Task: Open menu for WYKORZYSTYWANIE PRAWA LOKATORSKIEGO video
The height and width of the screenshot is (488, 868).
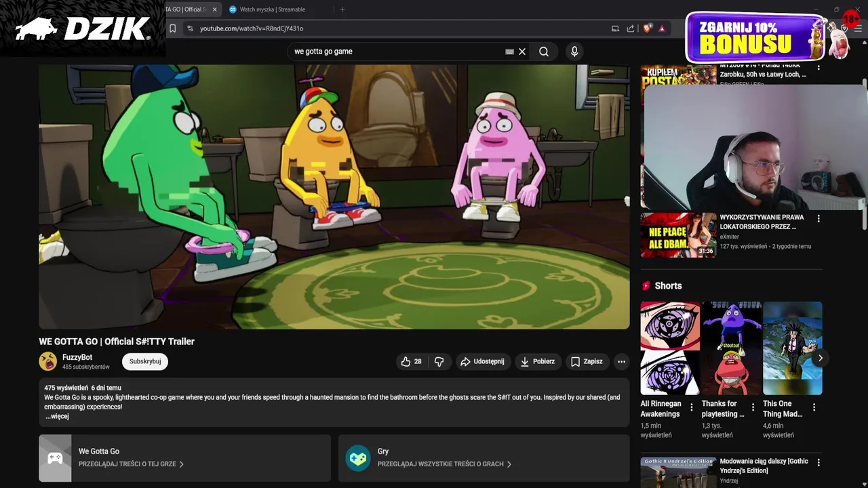Action: click(x=818, y=219)
